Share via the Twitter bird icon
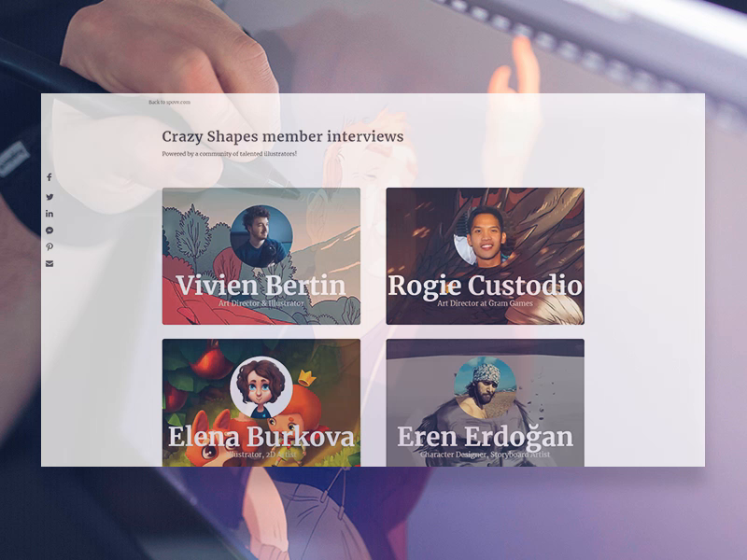This screenshot has height=560, width=747. [49, 197]
